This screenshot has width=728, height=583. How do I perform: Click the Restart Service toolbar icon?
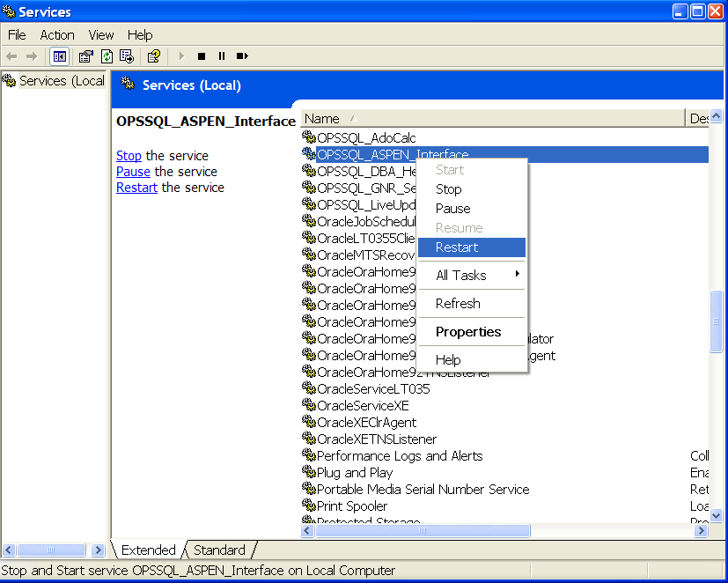[x=242, y=56]
